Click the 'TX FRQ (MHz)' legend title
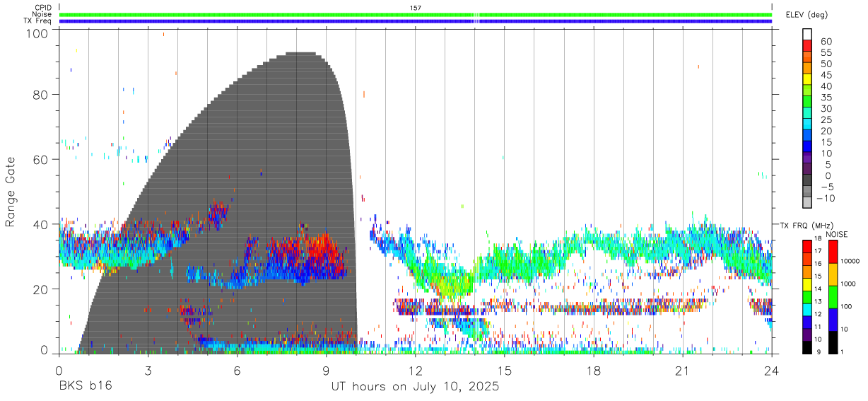The image size is (868, 401). tap(808, 226)
